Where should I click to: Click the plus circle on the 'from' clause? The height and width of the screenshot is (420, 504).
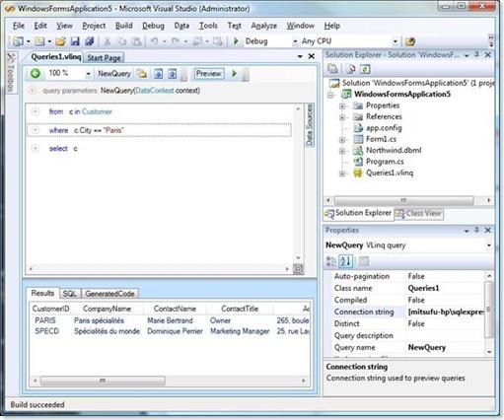click(x=36, y=111)
